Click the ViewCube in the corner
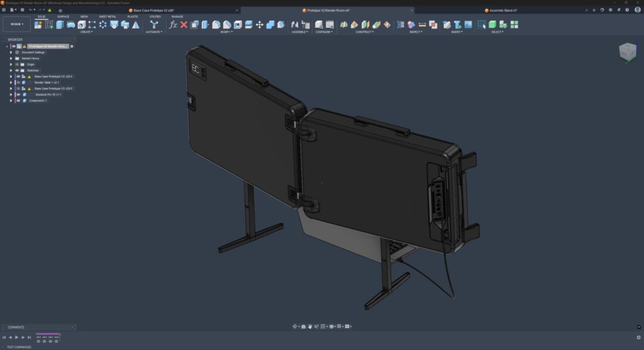Viewport: 644px width, 350px height. pyautogui.click(x=627, y=52)
